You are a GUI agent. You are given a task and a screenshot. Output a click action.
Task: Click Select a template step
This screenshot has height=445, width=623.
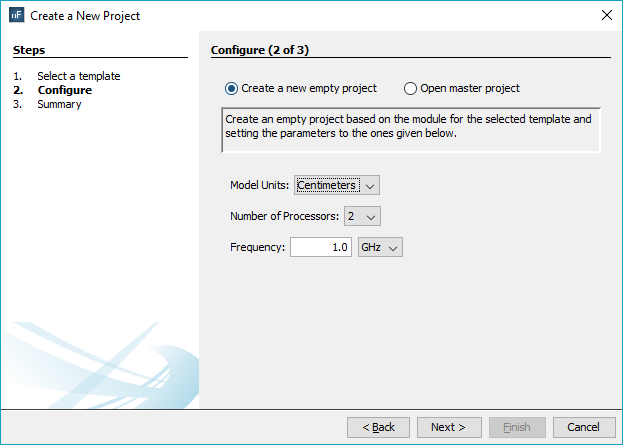78,76
